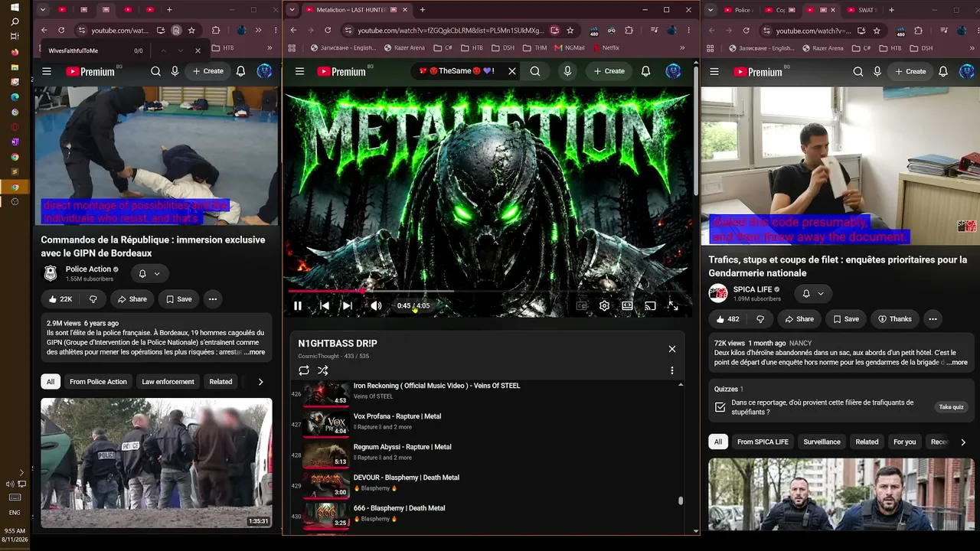Open YouTube search in right window
The width and height of the screenshot is (980, 551).
pyautogui.click(x=858, y=72)
